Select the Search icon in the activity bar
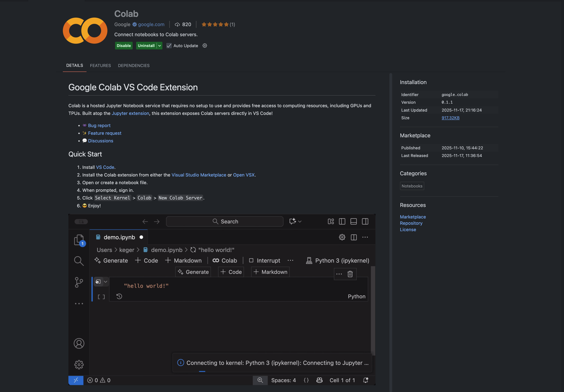Screen dimensions: 564x392 [x=79, y=261]
